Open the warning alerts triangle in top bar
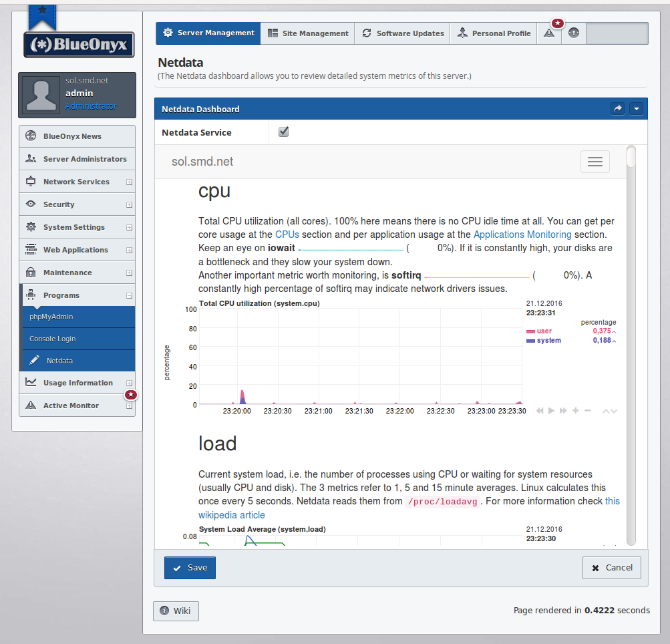670x644 pixels. tap(549, 33)
